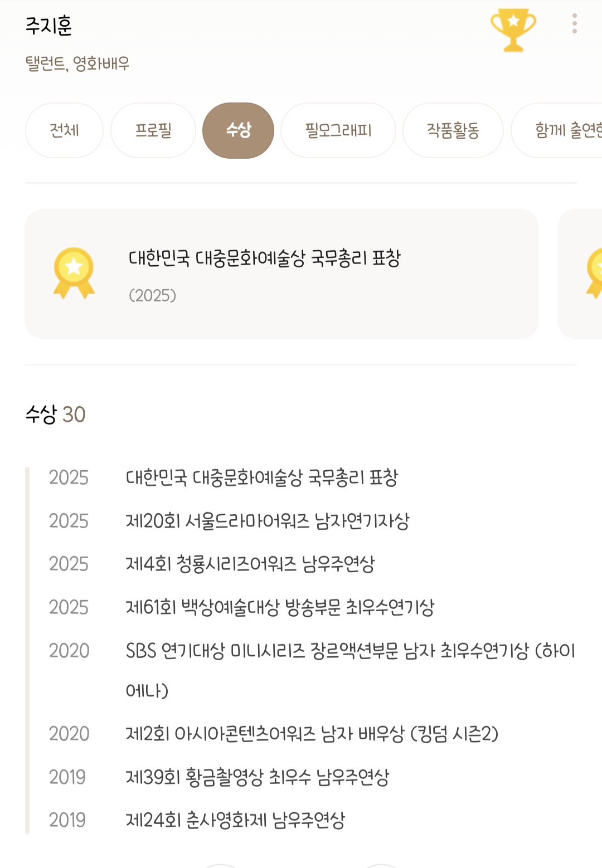Screen dimensions: 602x868
Task: Go to the 작품활동 tab
Action: 453,130
